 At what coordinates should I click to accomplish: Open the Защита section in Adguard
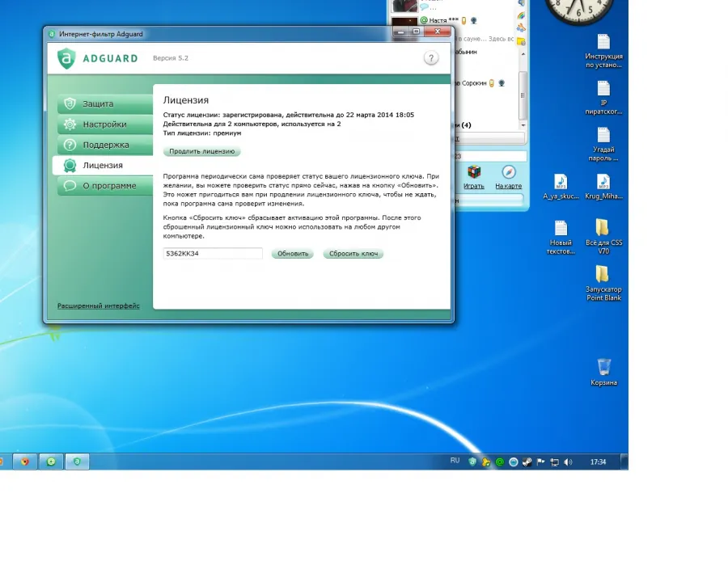(x=105, y=104)
